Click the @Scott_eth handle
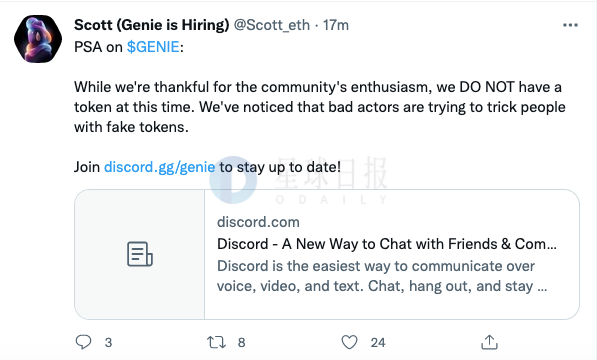This screenshot has height=360, width=597. [x=271, y=25]
